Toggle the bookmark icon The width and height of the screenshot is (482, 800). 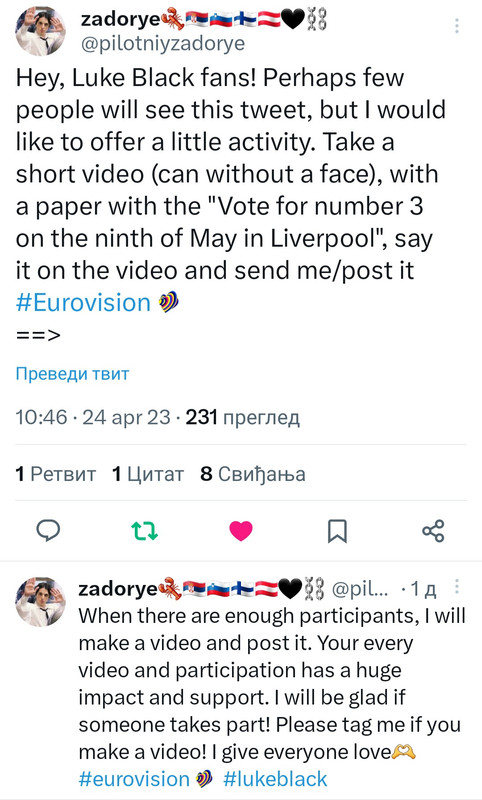337,531
